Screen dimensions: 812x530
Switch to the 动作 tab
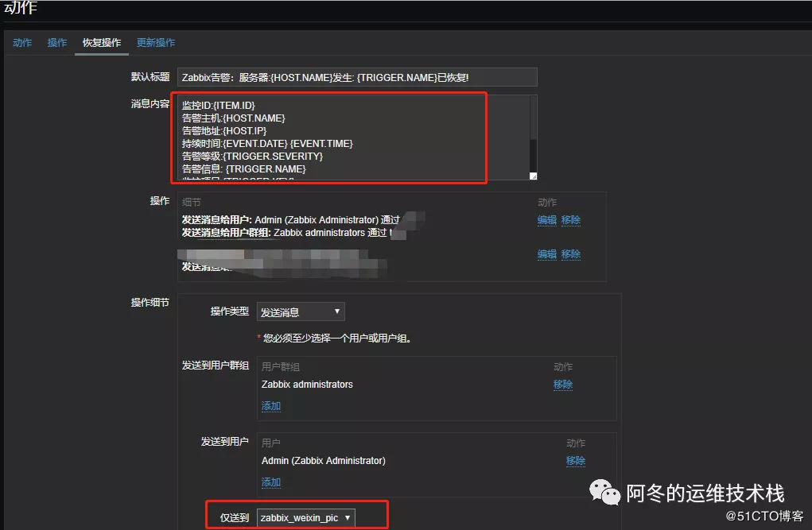pyautogui.click(x=22, y=42)
